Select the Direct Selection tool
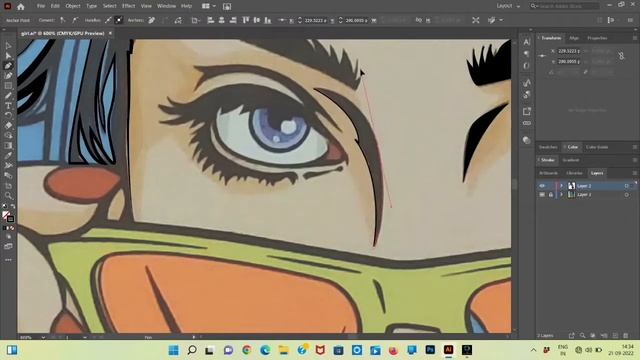The width and height of the screenshot is (640, 360). 8,56
